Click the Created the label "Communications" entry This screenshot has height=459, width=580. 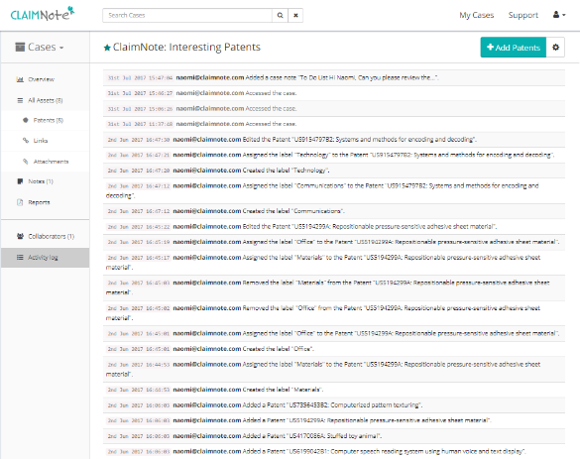pos(334,211)
